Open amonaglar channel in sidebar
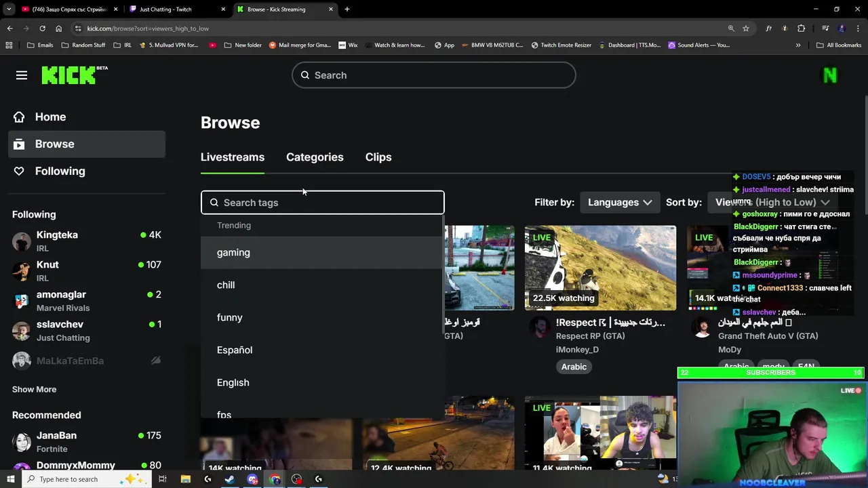 coord(87,301)
